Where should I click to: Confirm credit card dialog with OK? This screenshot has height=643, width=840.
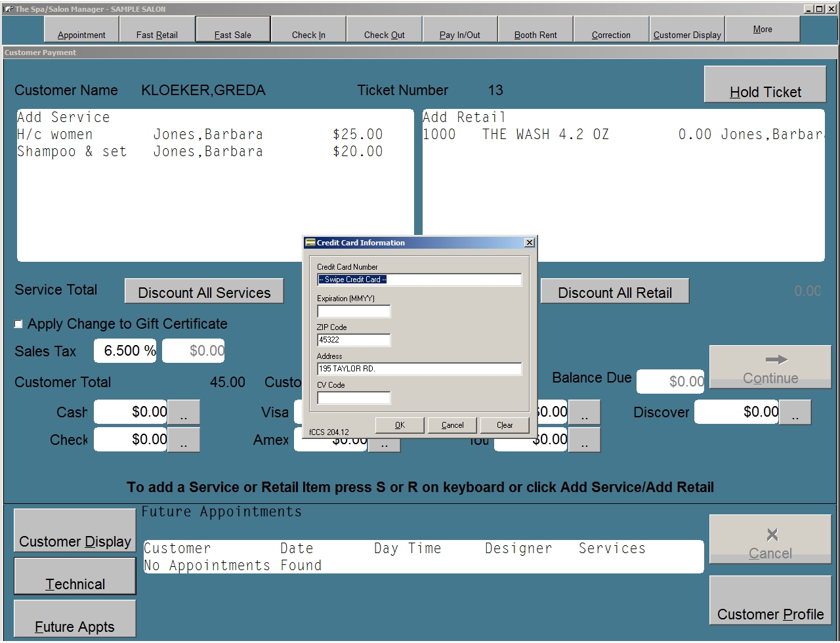(x=400, y=425)
